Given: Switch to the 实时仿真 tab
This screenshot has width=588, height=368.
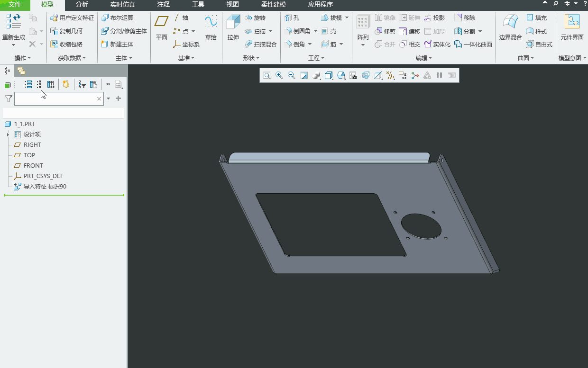Looking at the screenshot, I should pyautogui.click(x=123, y=5).
